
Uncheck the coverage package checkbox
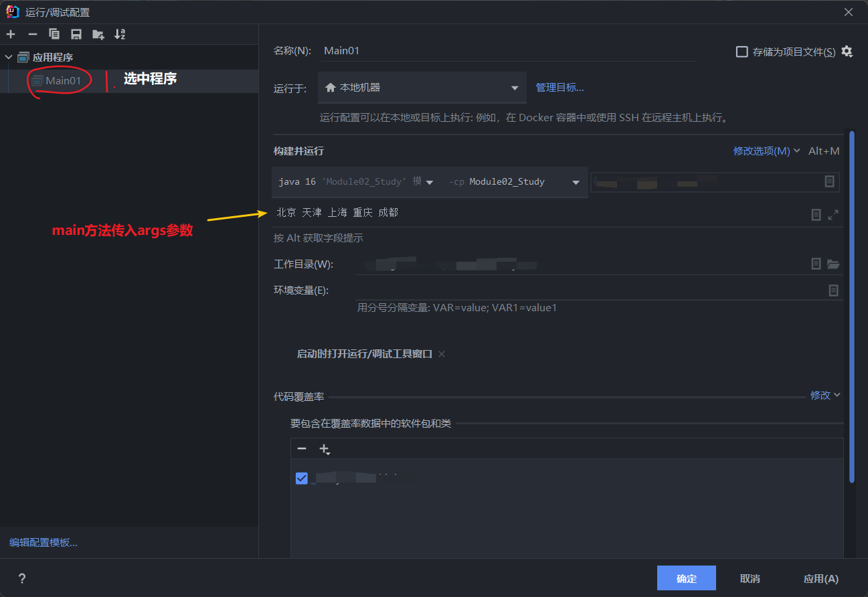pos(301,479)
